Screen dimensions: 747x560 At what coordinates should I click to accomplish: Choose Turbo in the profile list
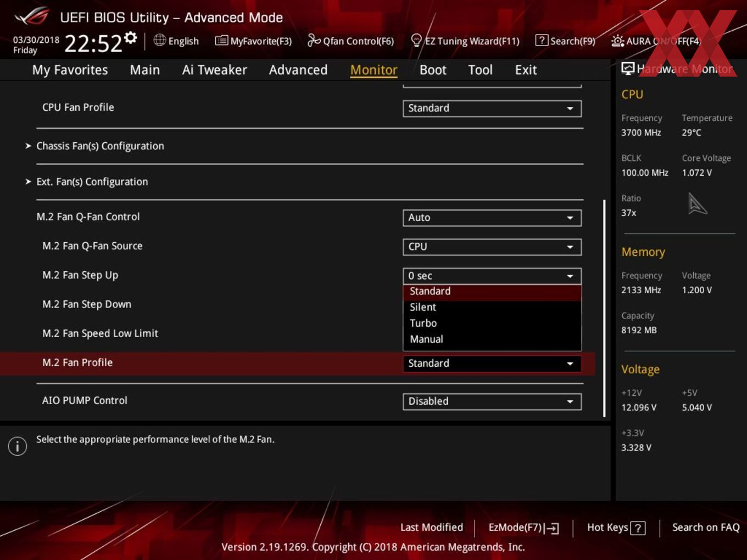(x=492, y=323)
